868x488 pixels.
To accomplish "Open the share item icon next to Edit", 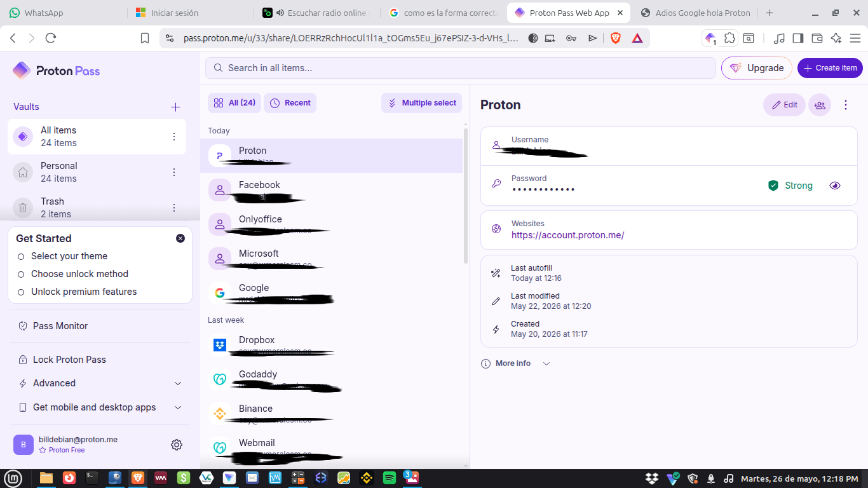I will coord(820,105).
